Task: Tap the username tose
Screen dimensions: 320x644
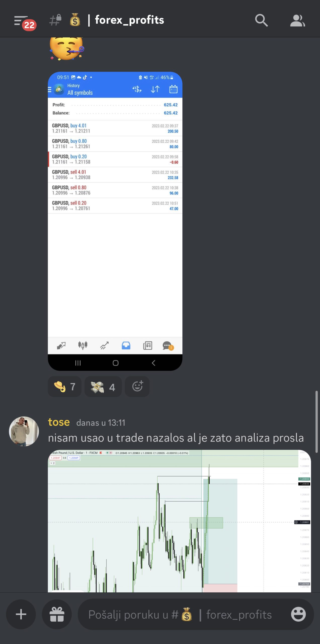Action: point(59,422)
